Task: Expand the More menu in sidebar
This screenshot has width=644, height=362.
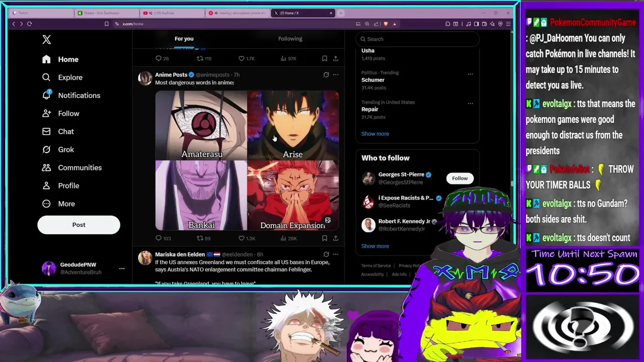Action: tap(58, 204)
